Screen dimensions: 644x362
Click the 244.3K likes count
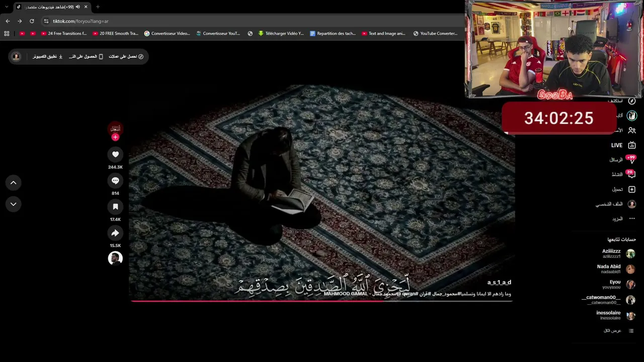[115, 167]
